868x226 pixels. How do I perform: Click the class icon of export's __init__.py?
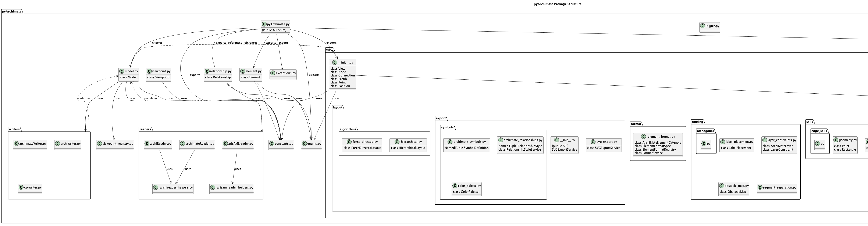[x=557, y=140]
